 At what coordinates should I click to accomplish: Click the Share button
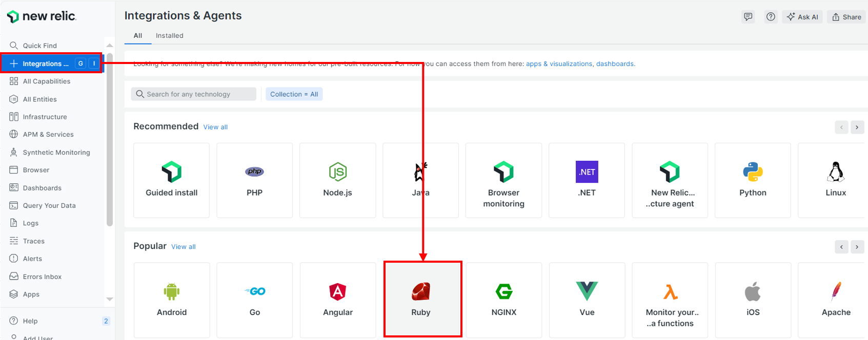846,17
